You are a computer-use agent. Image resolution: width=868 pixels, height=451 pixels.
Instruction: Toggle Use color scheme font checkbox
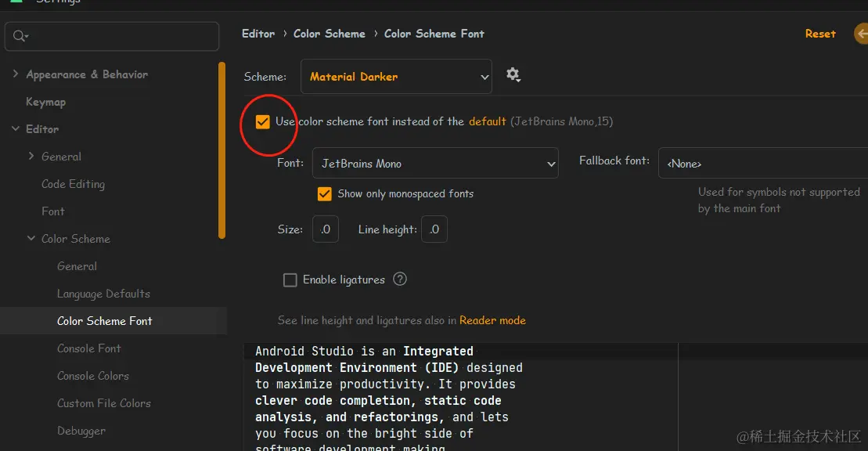coord(262,122)
